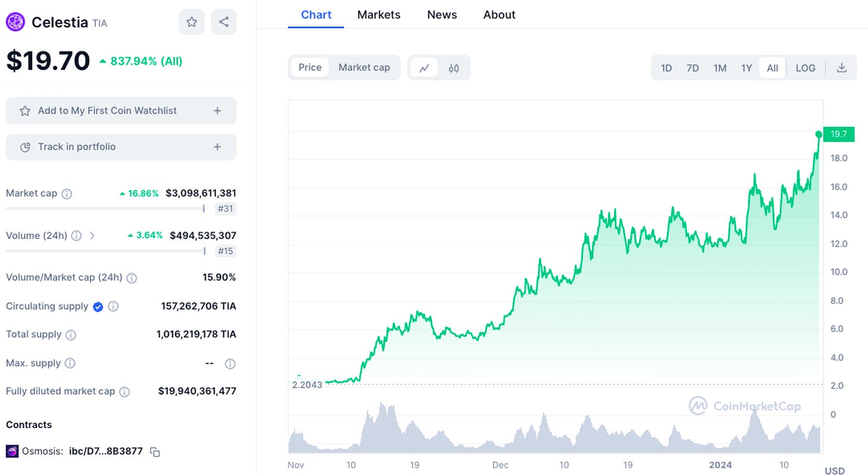This screenshot has height=475, width=868.
Task: Click the $19.70 price value
Action: click(x=48, y=61)
